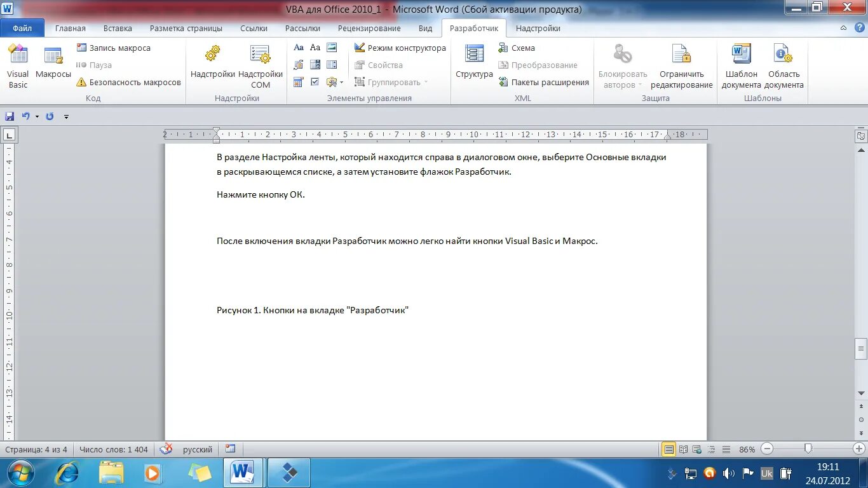This screenshot has height=488, width=868.
Task: Click the vertical scrollbar thumb
Action: click(861, 348)
